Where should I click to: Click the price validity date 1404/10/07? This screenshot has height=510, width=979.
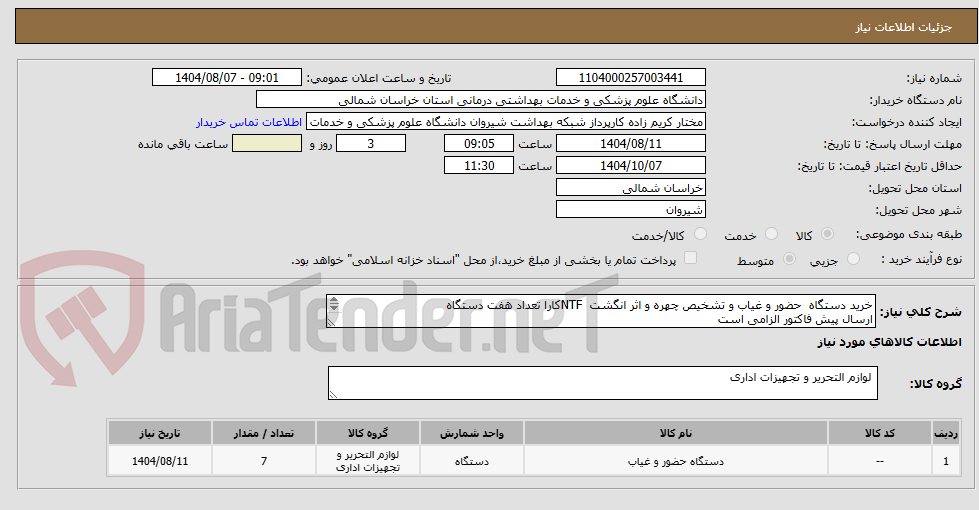(x=631, y=165)
